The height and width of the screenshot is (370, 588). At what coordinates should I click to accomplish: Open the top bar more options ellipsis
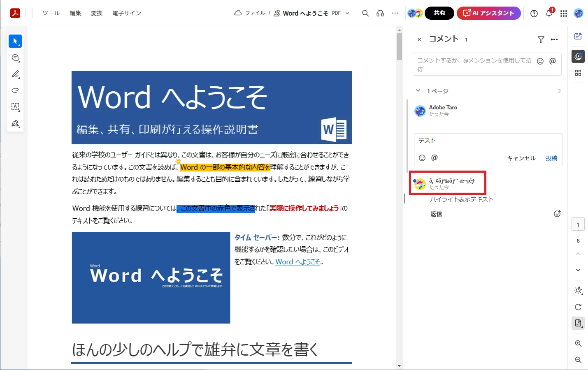click(x=395, y=13)
